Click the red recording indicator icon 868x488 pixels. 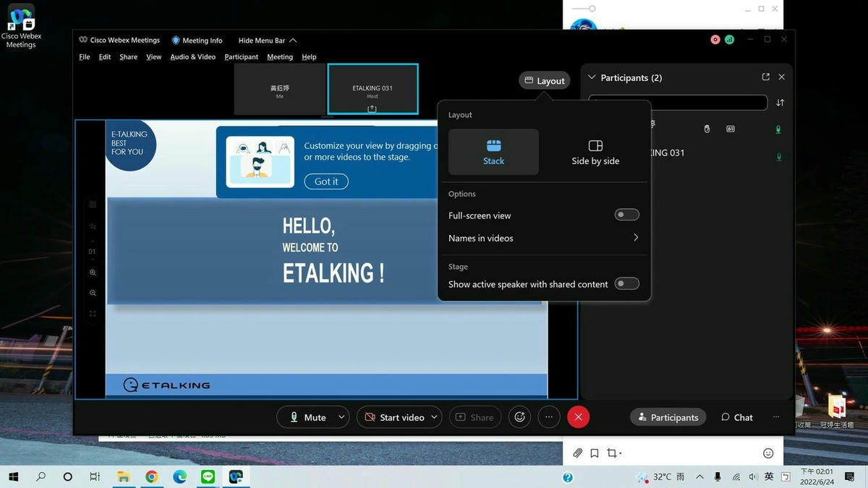[715, 40]
